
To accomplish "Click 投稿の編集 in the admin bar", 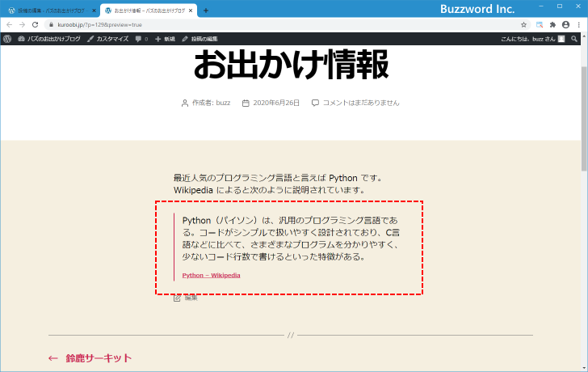I will pyautogui.click(x=199, y=39).
